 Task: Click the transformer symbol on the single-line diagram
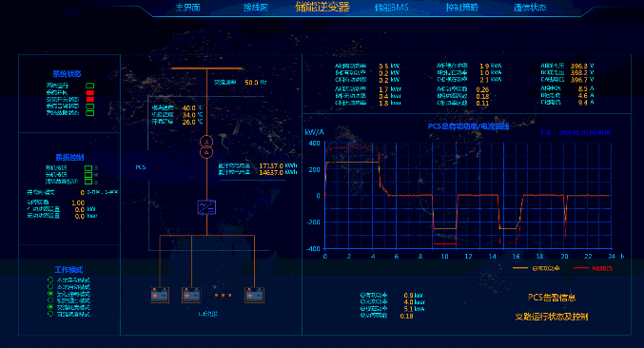206,147
